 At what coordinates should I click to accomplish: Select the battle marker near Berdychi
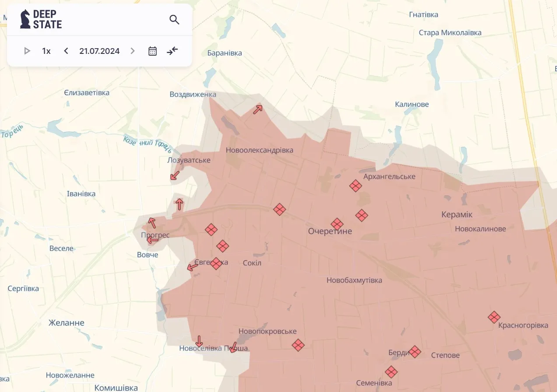pos(415,352)
